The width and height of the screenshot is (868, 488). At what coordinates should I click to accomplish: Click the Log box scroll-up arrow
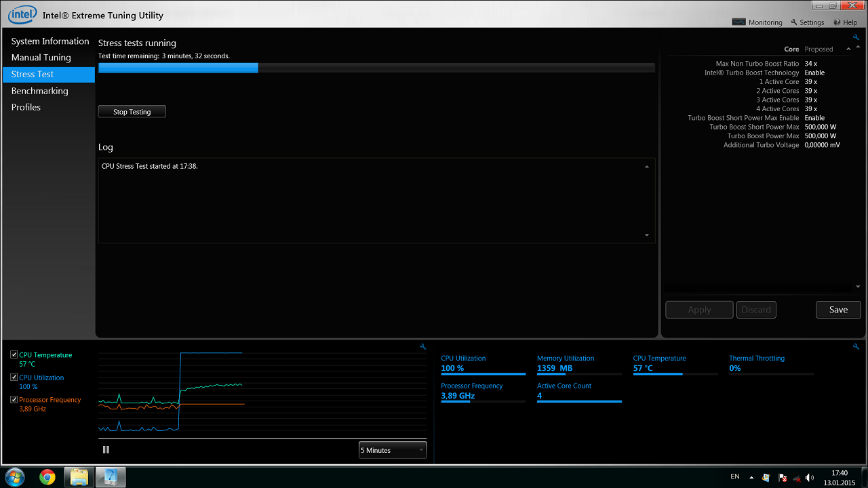[x=646, y=167]
